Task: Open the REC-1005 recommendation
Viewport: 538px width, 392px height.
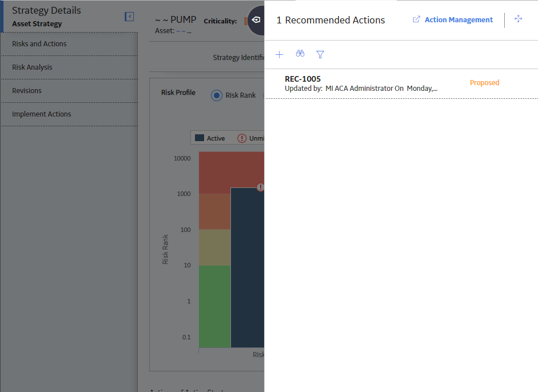Action: point(302,79)
